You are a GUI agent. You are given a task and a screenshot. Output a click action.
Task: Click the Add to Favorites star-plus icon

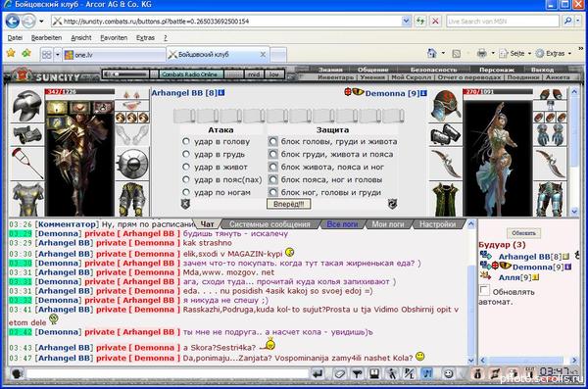pyautogui.click(x=26, y=54)
